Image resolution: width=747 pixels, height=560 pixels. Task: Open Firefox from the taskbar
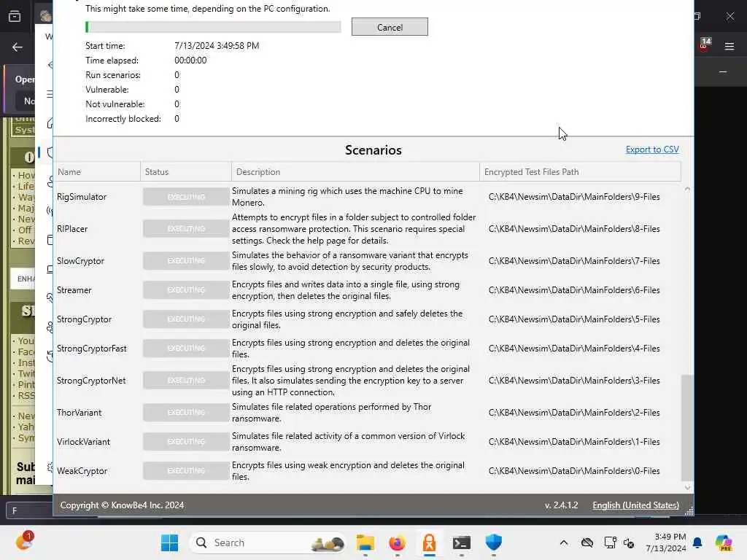[398, 542]
